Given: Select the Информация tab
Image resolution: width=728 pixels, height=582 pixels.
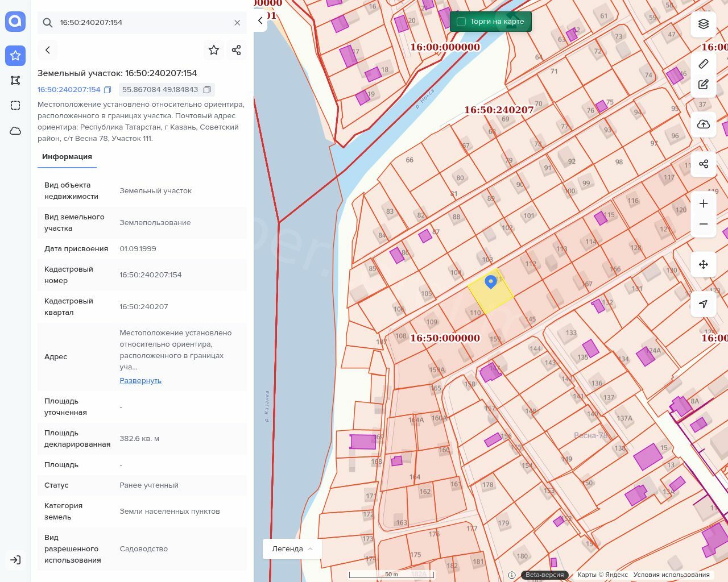Looking at the screenshot, I should coord(67,157).
